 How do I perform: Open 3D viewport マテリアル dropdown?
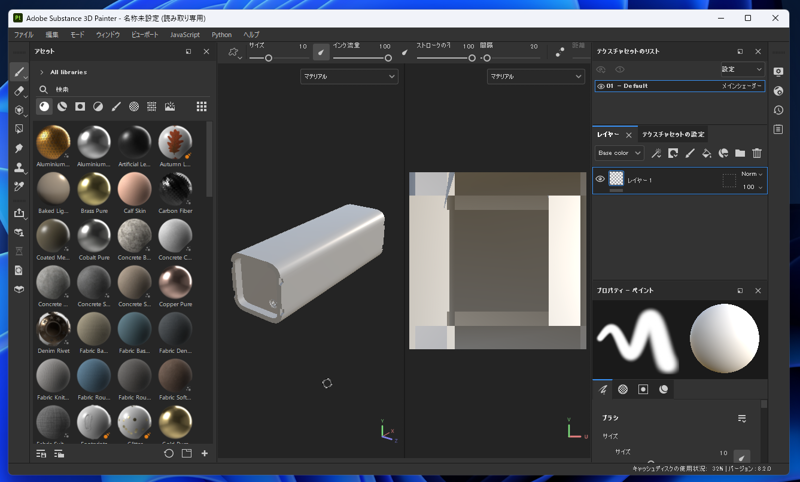[x=349, y=77]
